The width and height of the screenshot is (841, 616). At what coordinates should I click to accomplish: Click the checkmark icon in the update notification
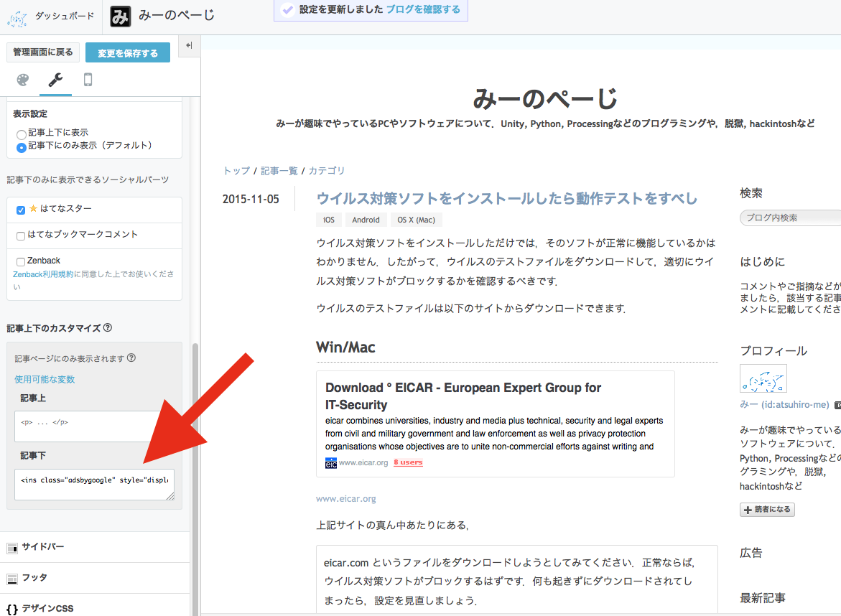288,11
